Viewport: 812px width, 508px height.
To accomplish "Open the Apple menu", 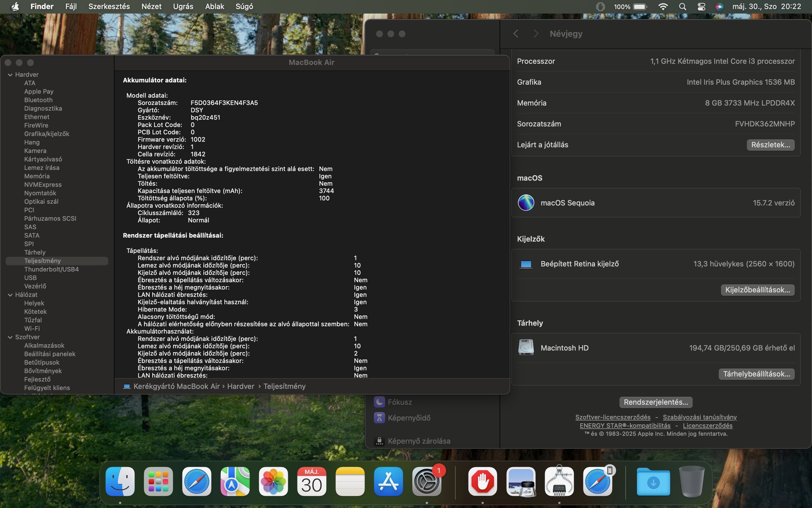I will click(15, 6).
